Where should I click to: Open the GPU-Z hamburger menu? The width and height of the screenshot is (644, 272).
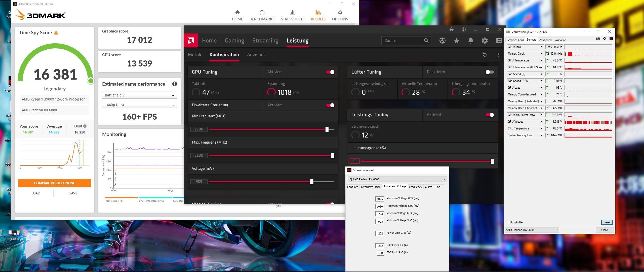pos(611,39)
